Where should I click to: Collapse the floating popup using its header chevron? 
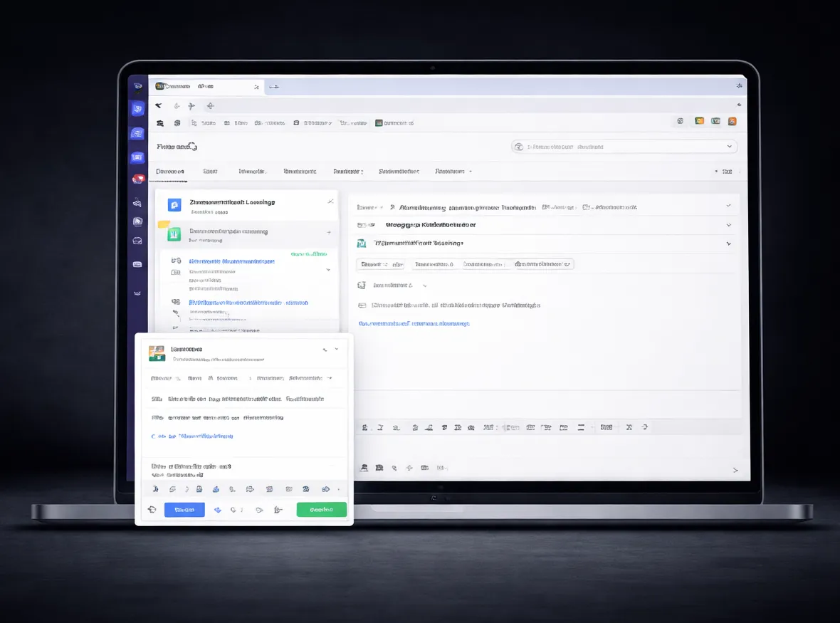(x=337, y=350)
